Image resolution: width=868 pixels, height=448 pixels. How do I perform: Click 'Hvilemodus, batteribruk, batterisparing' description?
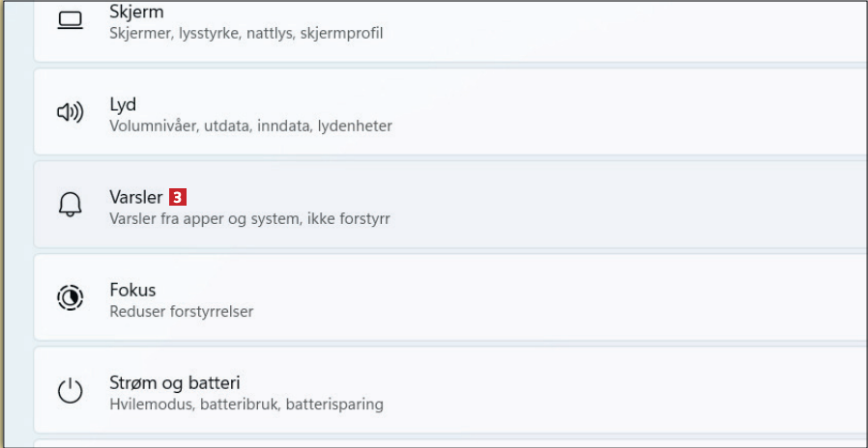246,405
